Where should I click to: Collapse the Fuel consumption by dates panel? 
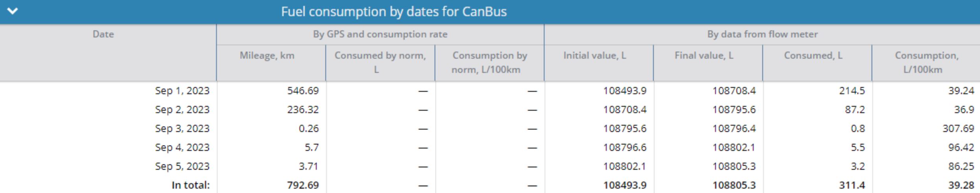click(x=13, y=11)
